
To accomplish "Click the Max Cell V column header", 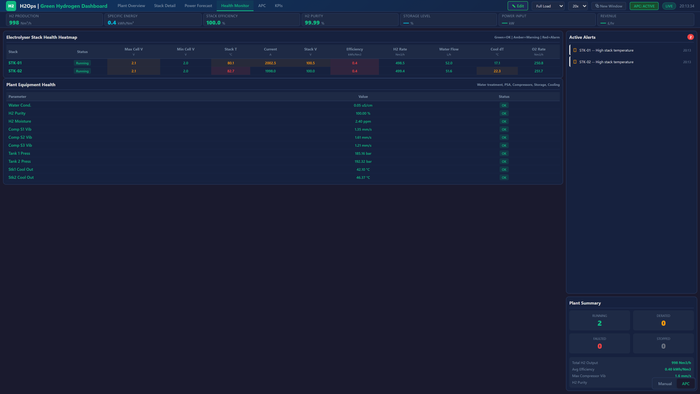I will point(133,51).
